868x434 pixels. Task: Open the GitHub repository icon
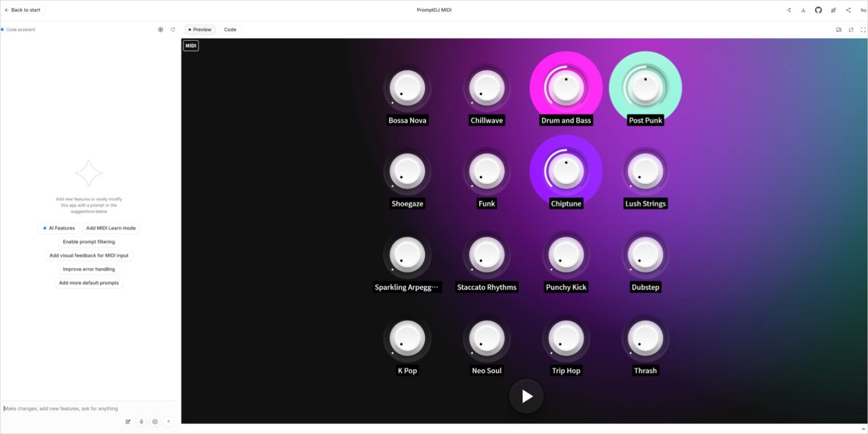tap(818, 10)
